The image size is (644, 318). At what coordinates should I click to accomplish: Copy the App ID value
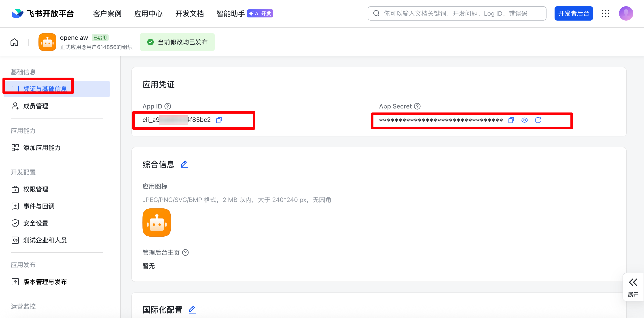(x=219, y=120)
